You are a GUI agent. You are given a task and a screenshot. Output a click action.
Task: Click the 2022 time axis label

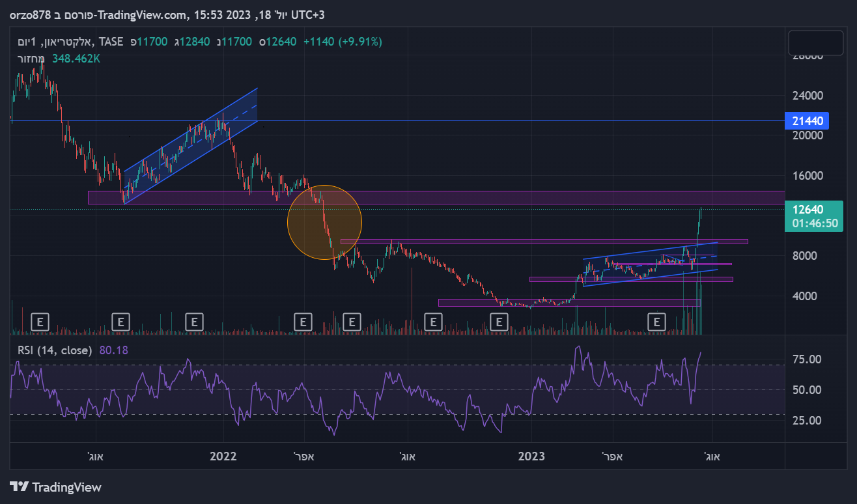coord(223,456)
